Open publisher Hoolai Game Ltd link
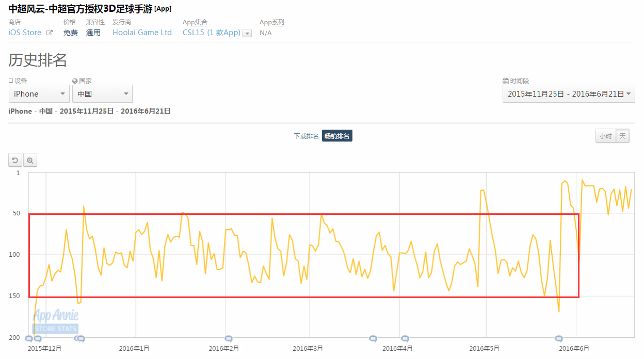Image resolution: width=644 pixels, height=359 pixels. [142, 33]
